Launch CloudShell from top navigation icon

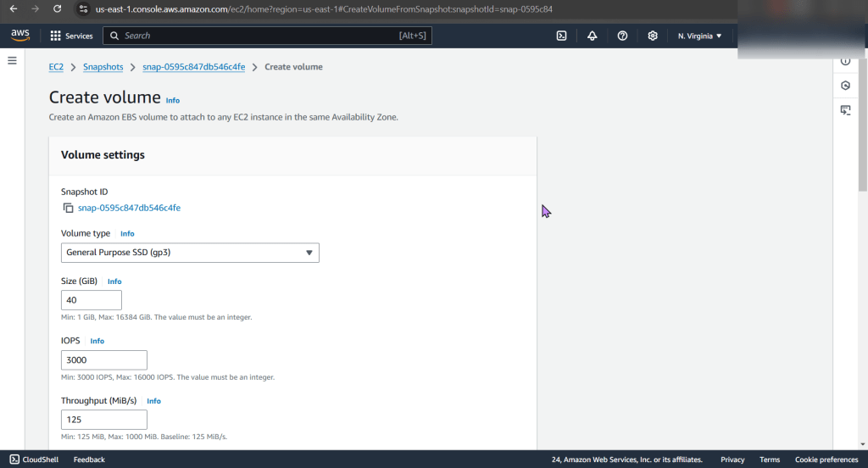[x=561, y=36]
